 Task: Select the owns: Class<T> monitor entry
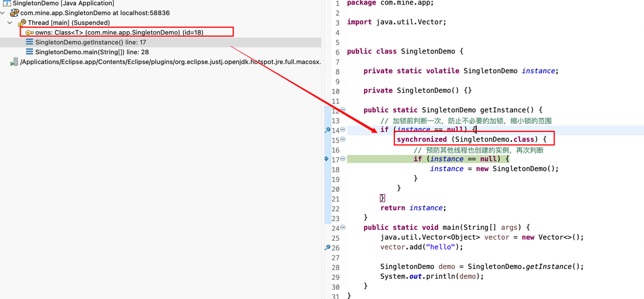pos(119,33)
